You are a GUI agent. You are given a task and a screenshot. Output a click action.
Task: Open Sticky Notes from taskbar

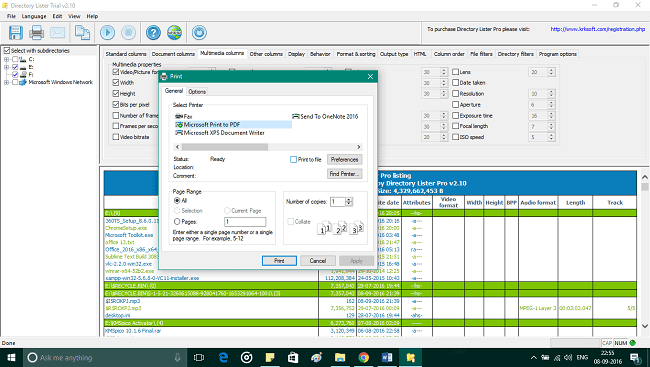pyautogui.click(x=270, y=357)
